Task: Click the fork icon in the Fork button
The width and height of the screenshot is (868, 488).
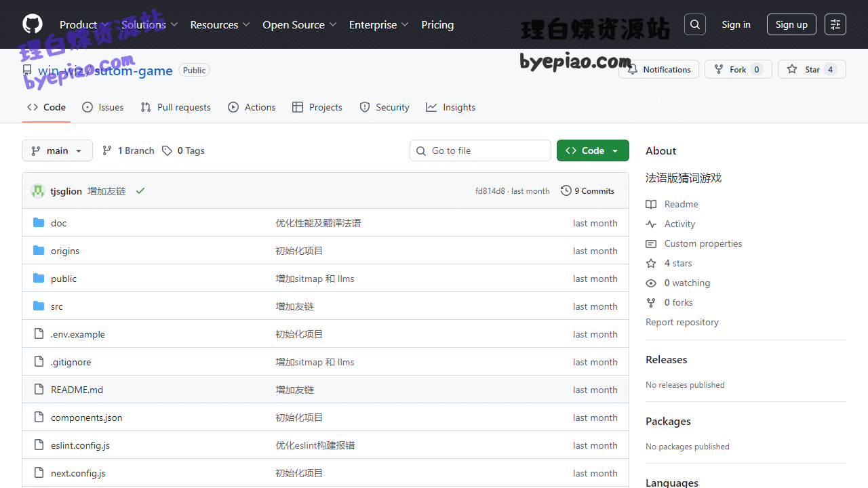Action: coord(719,69)
